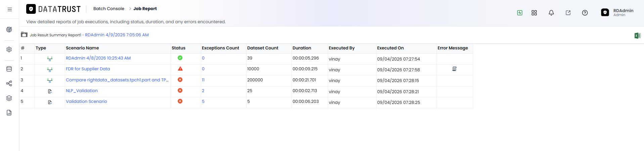
Task: Click the type icon in row 1
Action: pos(50,59)
